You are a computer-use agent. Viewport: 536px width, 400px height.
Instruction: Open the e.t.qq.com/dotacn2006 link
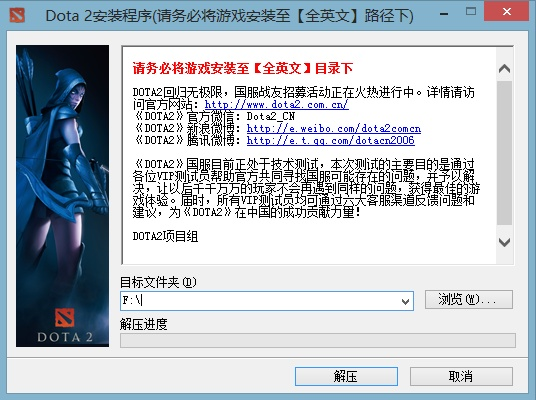point(331,140)
